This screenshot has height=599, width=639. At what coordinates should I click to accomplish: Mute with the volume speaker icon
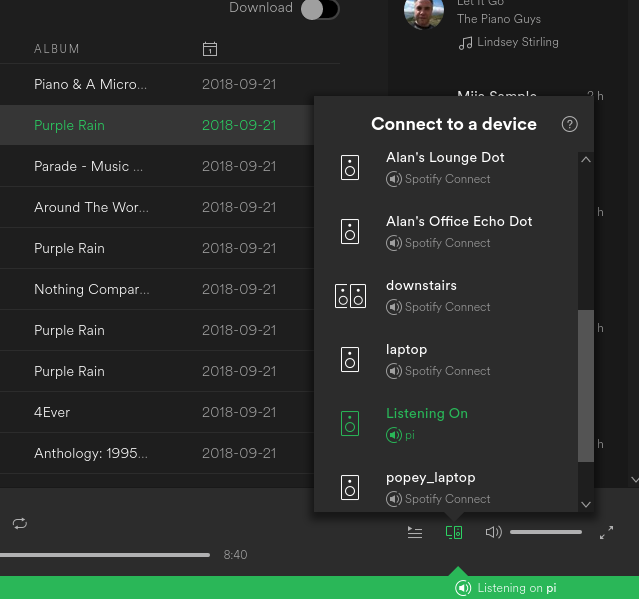coord(494,532)
